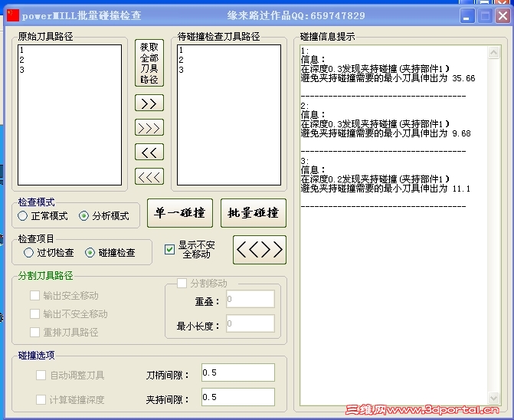This screenshot has height=420, width=514.
Task: Click the 35.66 minimum tool overhang value
Action: click(464, 78)
